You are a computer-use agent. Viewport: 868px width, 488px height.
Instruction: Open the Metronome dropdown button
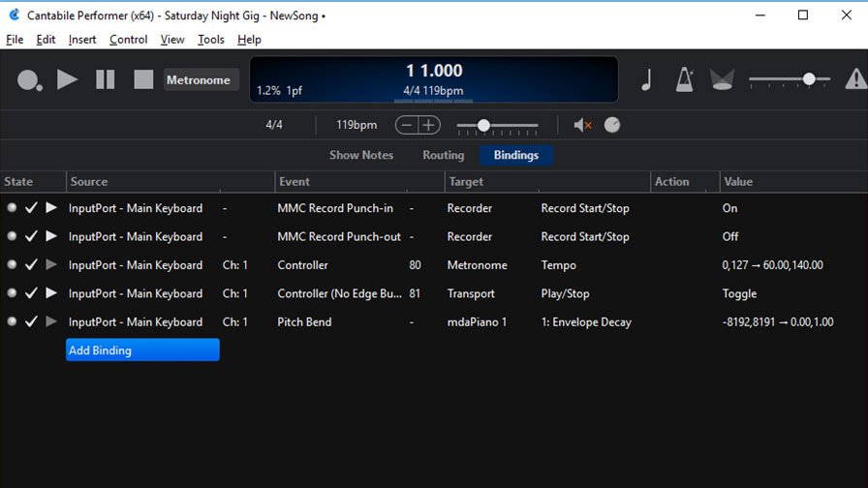[199, 80]
